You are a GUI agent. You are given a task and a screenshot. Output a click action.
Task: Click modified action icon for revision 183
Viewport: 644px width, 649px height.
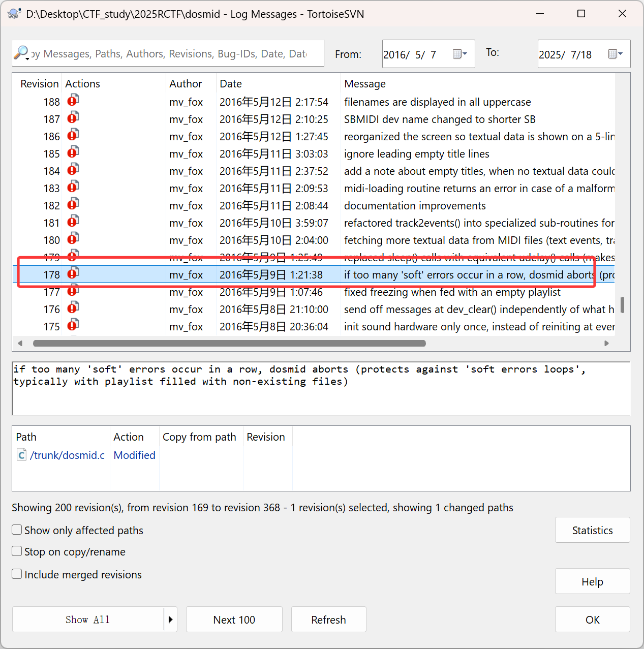[73, 187]
